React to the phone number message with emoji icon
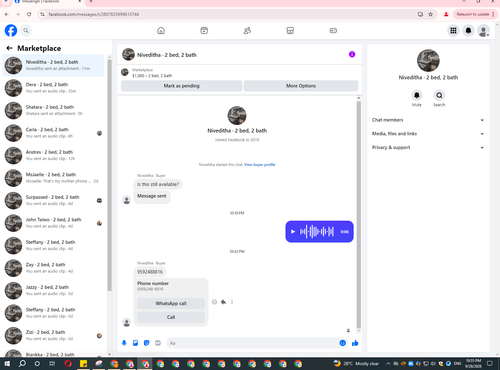 pyautogui.click(x=214, y=302)
